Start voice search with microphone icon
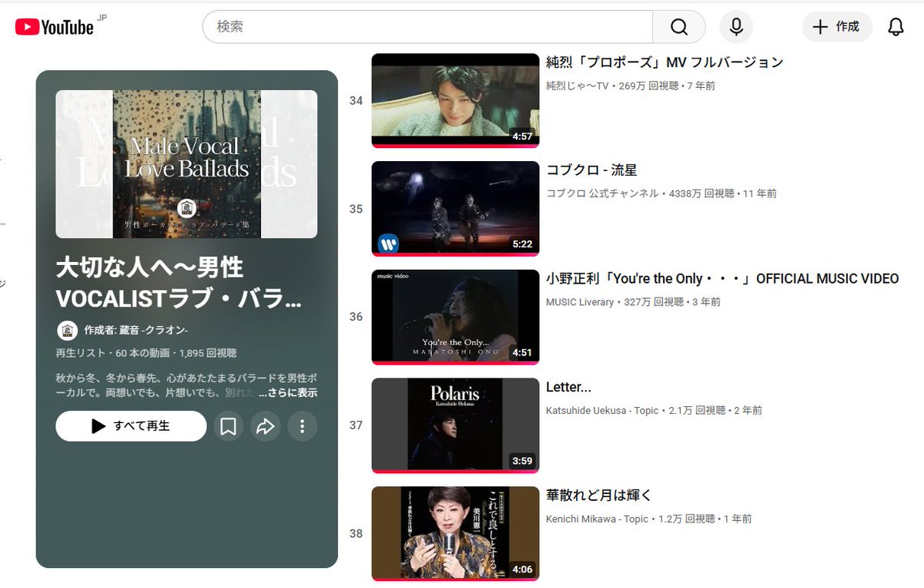Image resolution: width=924 pixels, height=588 pixels. pyautogui.click(x=736, y=27)
